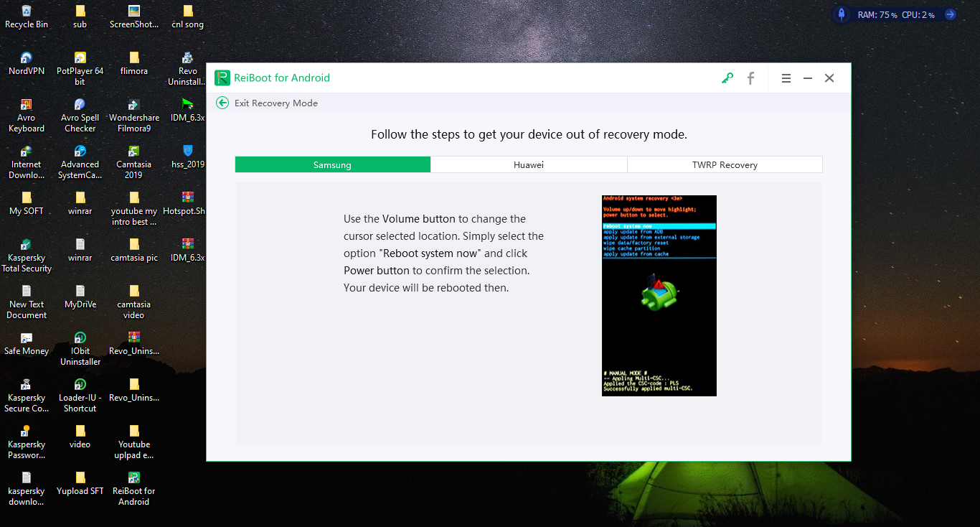
Task: Select the Camtasia 2019 icon
Action: coord(134,162)
